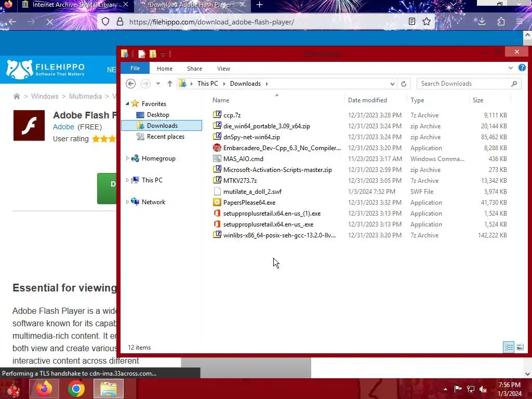The width and height of the screenshot is (532, 399).
Task: Click Windows breadcrumb link on FileHippo
Action: [x=45, y=96]
